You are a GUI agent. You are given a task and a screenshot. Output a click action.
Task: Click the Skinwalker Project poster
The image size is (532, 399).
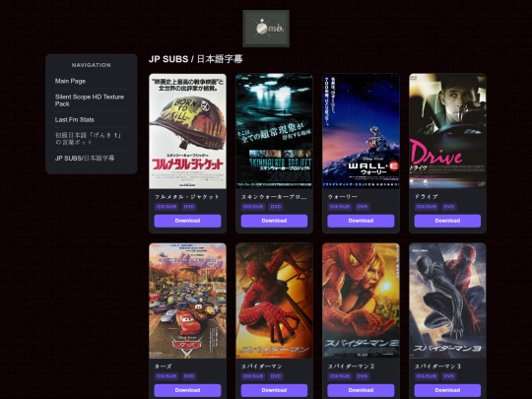point(274,131)
